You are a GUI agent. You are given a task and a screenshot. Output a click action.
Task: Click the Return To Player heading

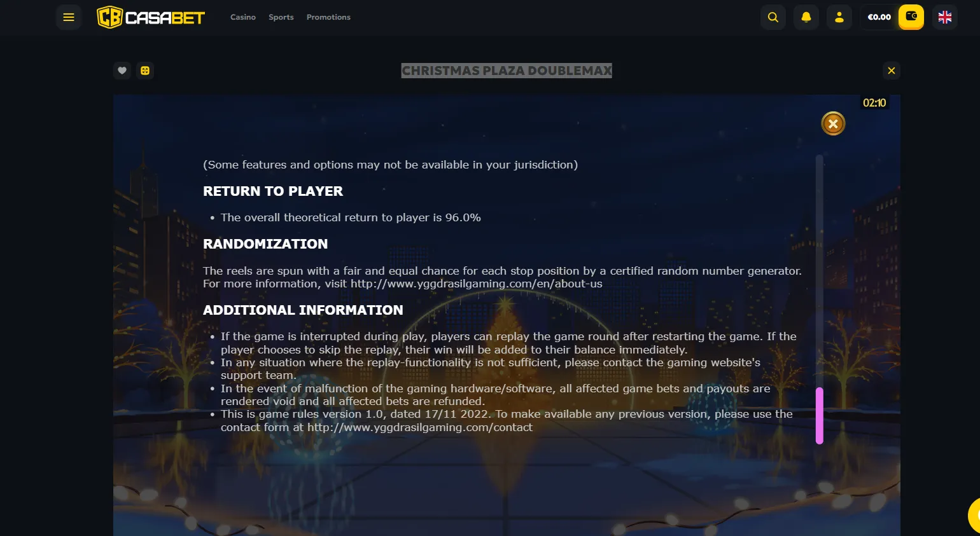pos(273,191)
